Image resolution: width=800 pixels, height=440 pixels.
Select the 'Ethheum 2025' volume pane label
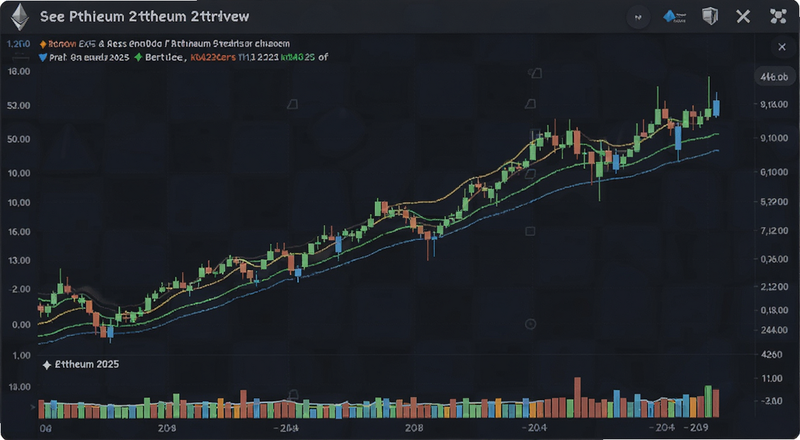pyautogui.click(x=86, y=364)
